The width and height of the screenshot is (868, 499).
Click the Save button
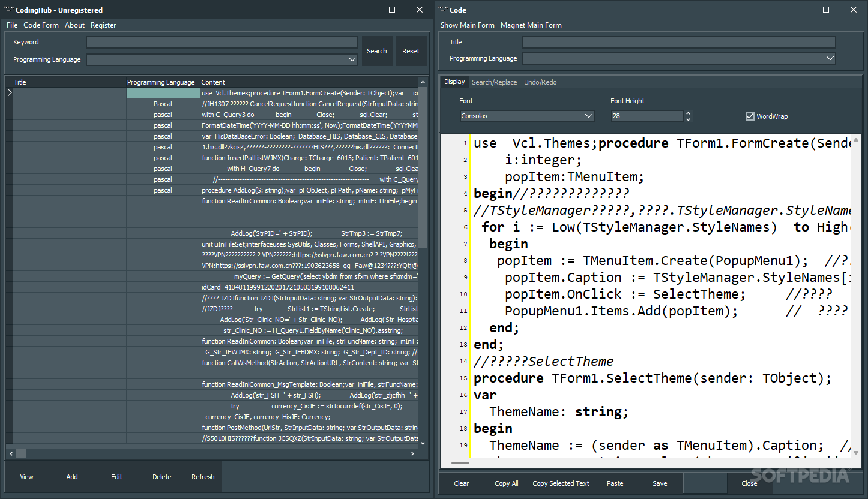coord(660,483)
